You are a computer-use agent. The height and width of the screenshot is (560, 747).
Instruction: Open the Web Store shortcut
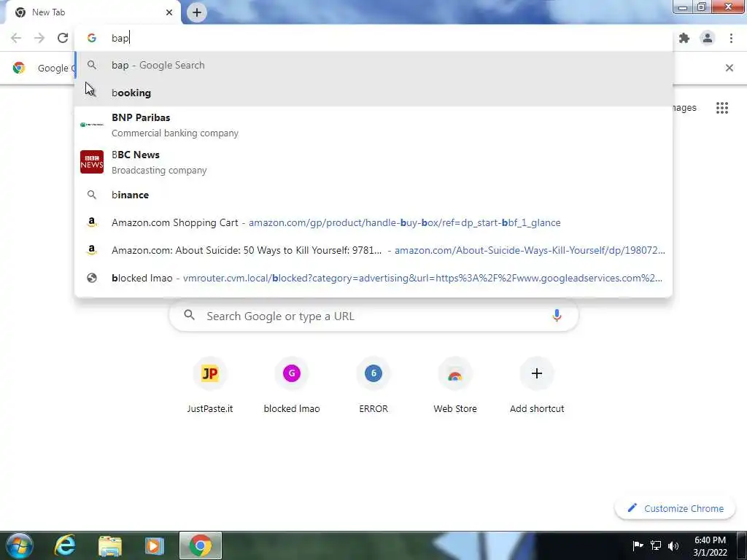(x=455, y=385)
